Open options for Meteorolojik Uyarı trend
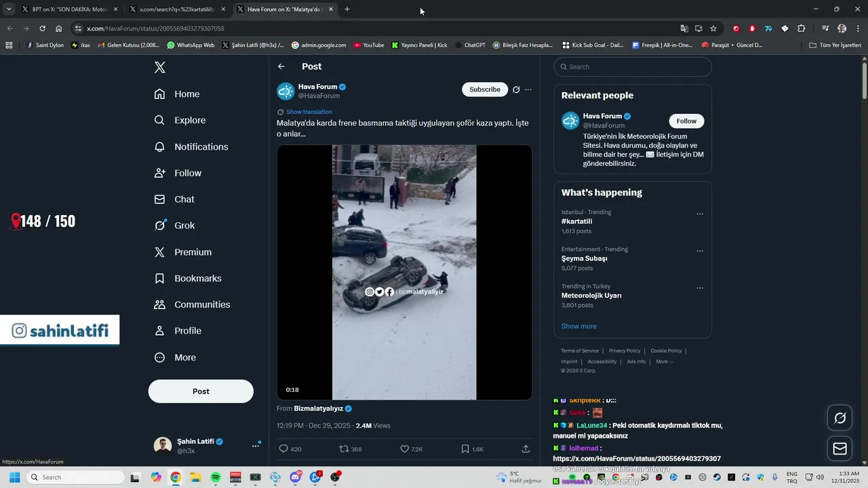This screenshot has height=488, width=868. pyautogui.click(x=700, y=288)
